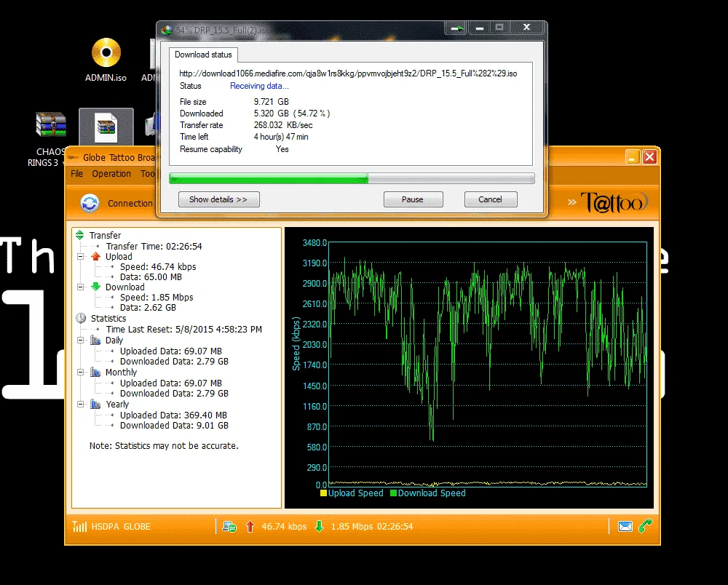Collapse the Daily statistics node
This screenshot has width=728, height=585.
80,340
